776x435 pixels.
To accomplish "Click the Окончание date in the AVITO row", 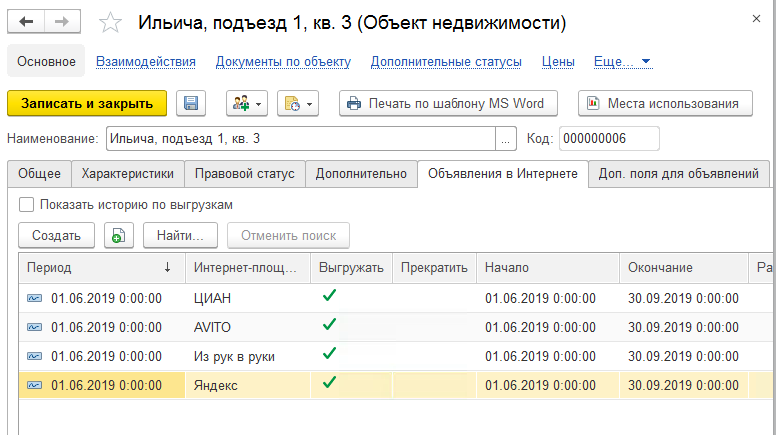I will pyautogui.click(x=683, y=328).
